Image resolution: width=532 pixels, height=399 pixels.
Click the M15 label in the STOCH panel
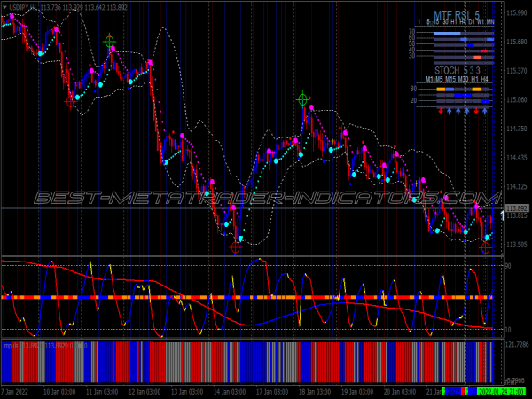450,79
